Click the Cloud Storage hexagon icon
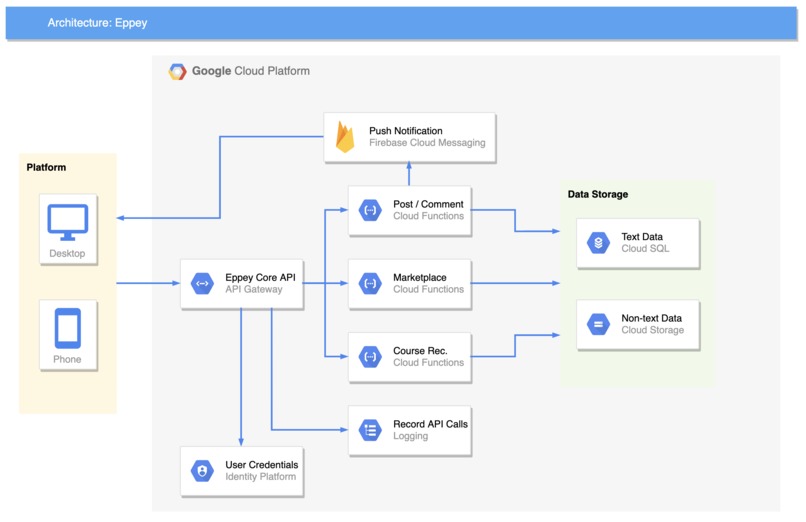The image size is (806, 522). (x=598, y=324)
